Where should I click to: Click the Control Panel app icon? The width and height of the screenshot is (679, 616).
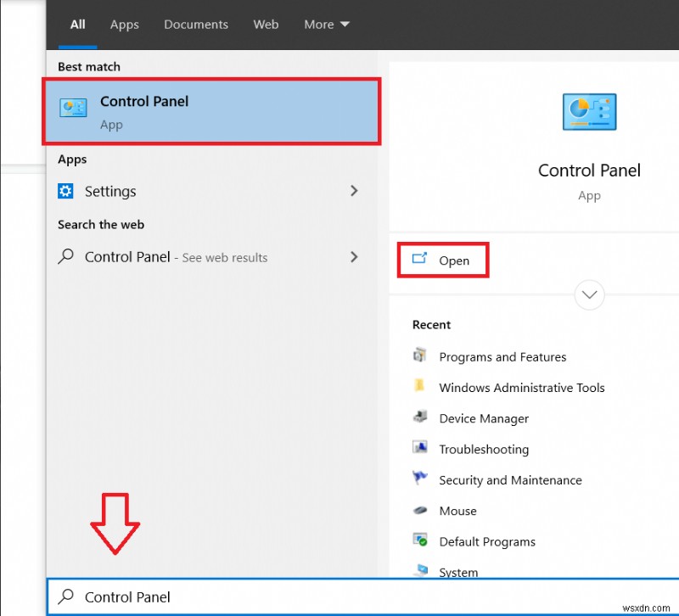[x=73, y=108]
